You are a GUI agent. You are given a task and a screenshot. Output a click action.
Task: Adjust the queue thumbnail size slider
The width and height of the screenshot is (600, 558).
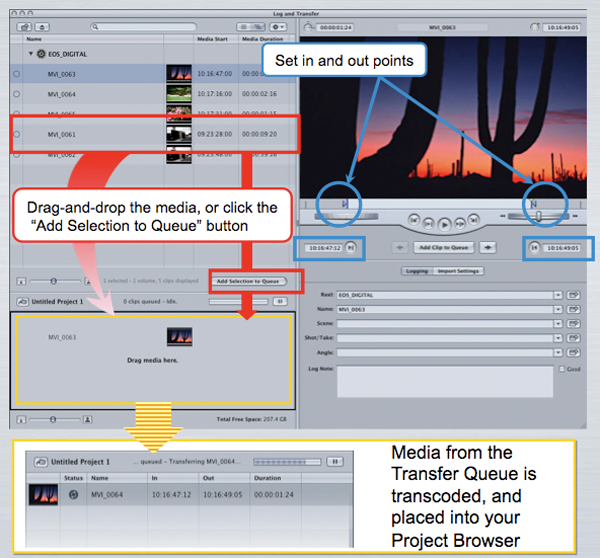pos(53,419)
